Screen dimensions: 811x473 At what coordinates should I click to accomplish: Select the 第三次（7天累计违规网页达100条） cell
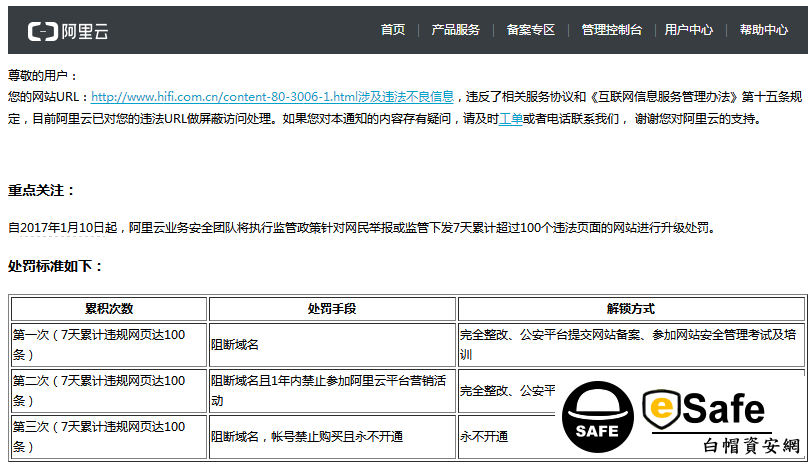tap(109, 437)
